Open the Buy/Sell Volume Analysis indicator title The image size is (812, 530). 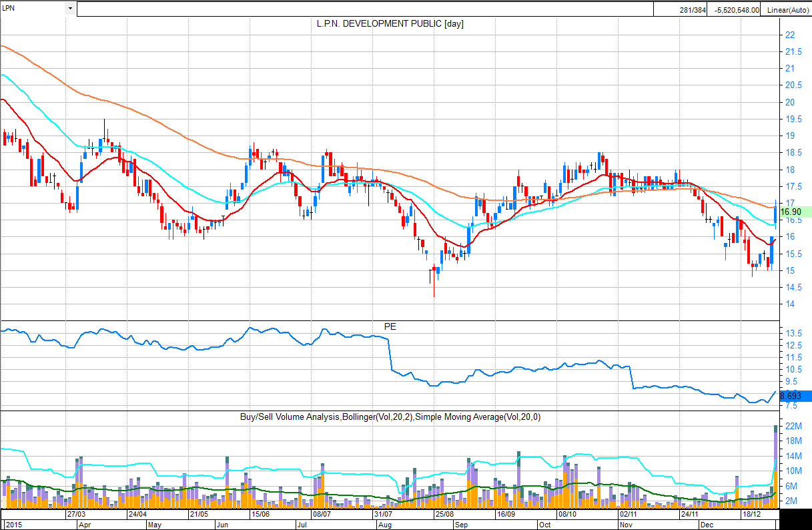tap(390, 417)
